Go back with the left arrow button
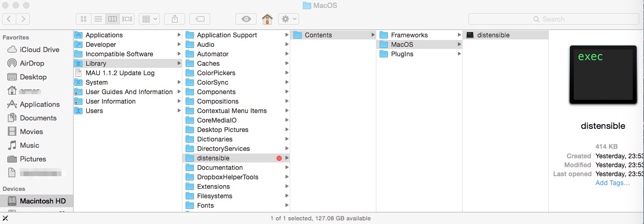 point(9,19)
